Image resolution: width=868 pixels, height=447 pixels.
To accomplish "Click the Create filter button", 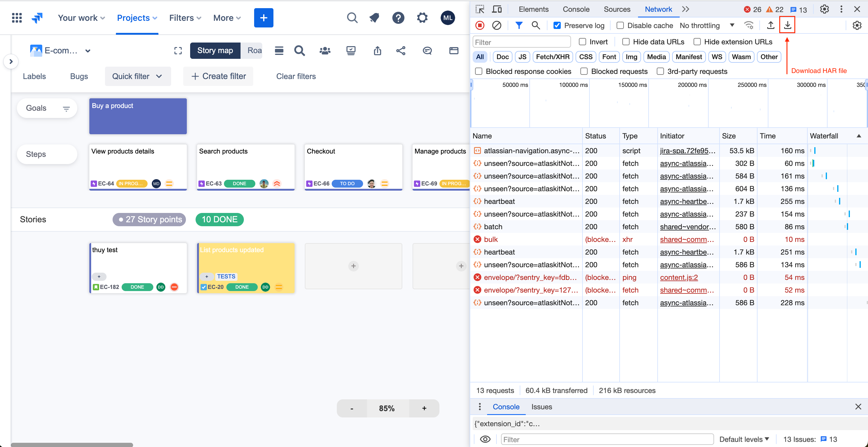I will 218,76.
